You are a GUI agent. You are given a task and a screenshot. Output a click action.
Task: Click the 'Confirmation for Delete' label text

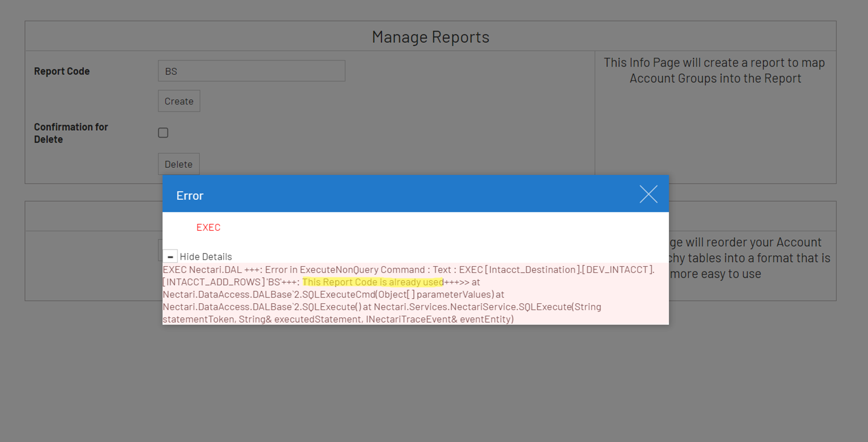pyautogui.click(x=71, y=133)
